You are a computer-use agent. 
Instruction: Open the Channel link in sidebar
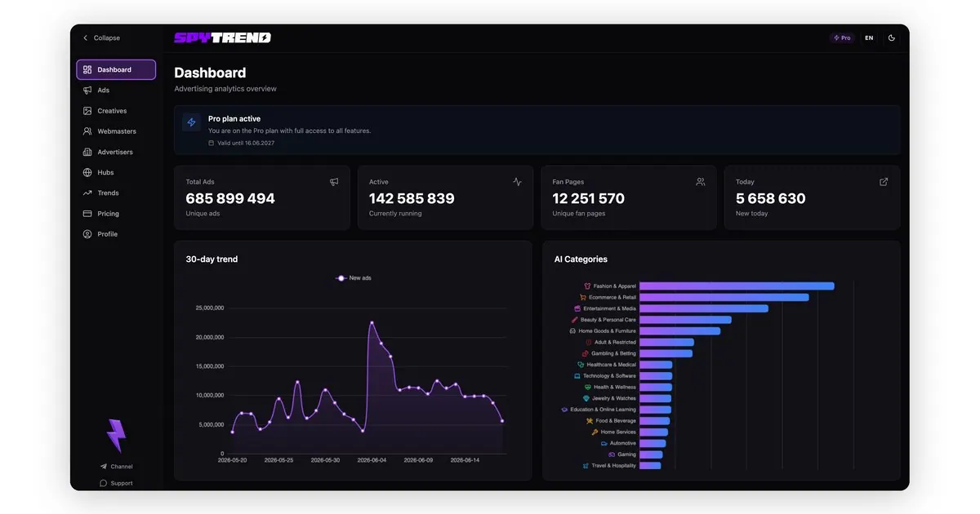tap(116, 467)
